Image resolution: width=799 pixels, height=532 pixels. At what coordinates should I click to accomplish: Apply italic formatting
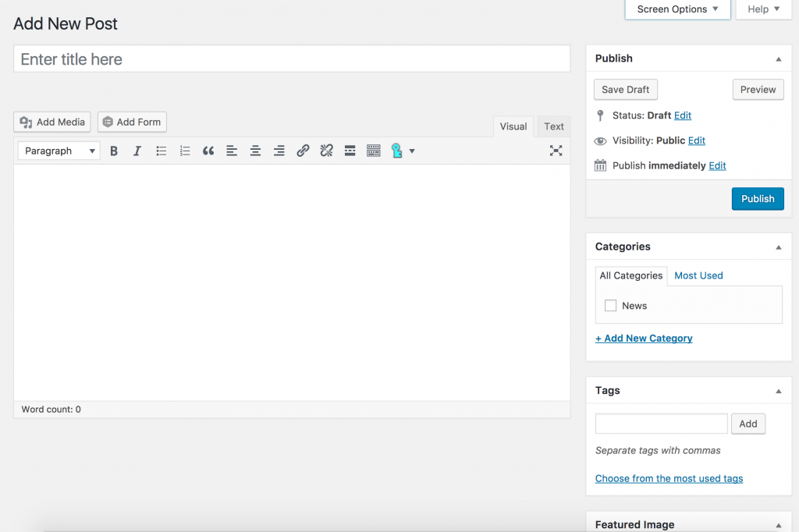point(137,151)
